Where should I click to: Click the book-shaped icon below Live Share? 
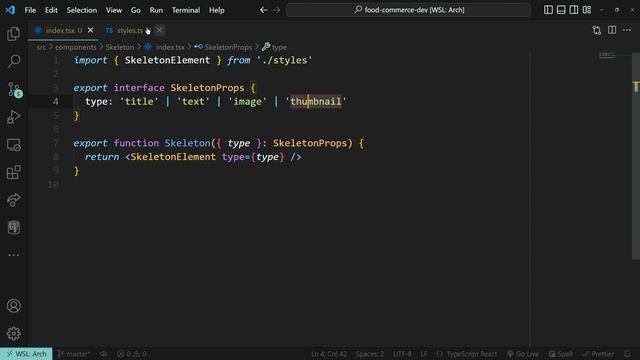click(13, 227)
